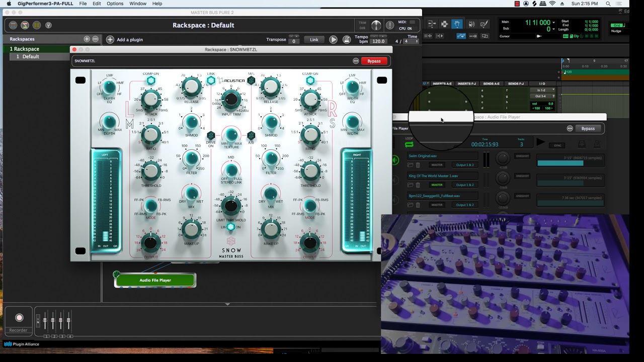Toggle ONESHOT for Swim Original.wav
The width and height of the screenshot is (644, 362).
523,156
